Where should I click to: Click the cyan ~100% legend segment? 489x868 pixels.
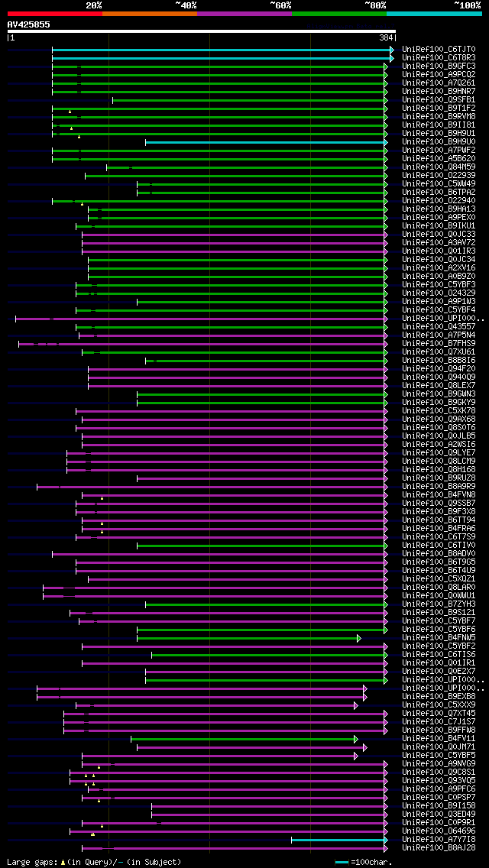click(434, 13)
